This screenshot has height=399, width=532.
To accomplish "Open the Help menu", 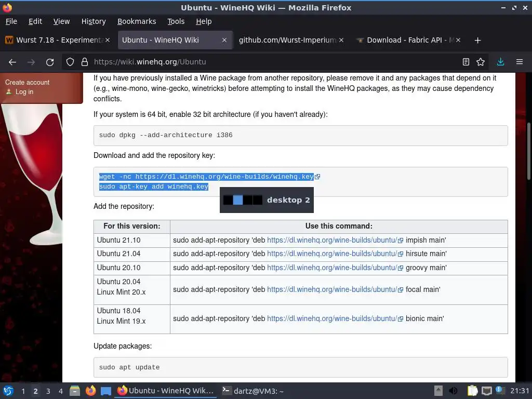I will pyautogui.click(x=204, y=21).
